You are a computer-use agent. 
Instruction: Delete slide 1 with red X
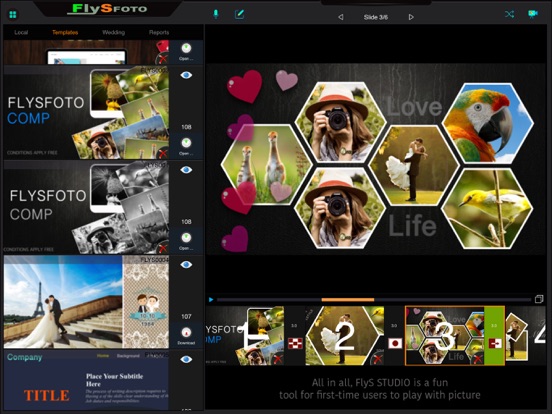tap(278, 359)
